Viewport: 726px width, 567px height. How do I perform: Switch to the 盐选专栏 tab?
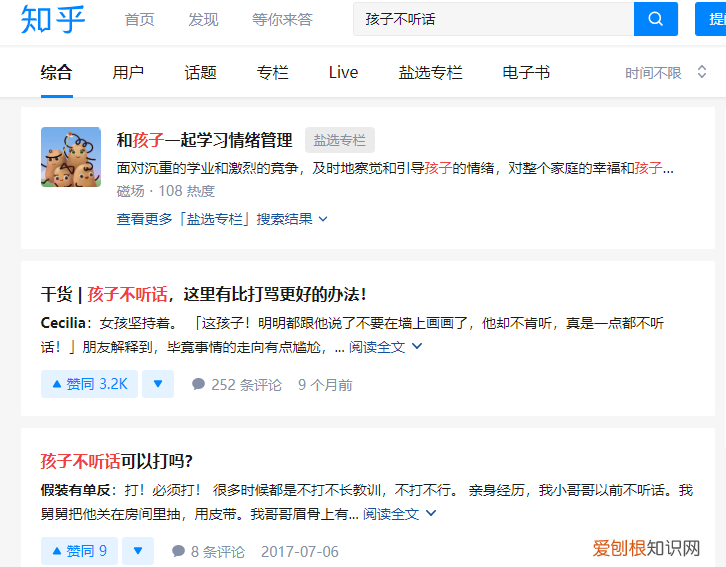pyautogui.click(x=431, y=73)
